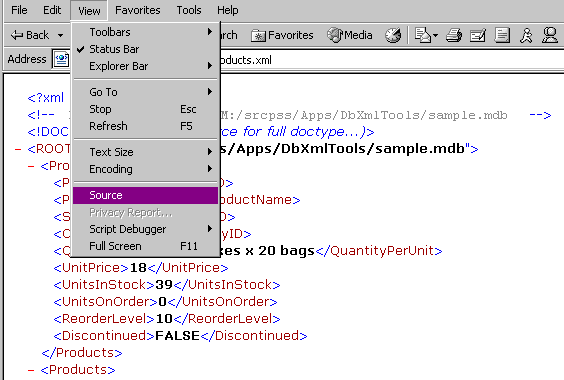This screenshot has width=564, height=380.
Task: Choose Refresh from the View menu
Action: click(146, 126)
